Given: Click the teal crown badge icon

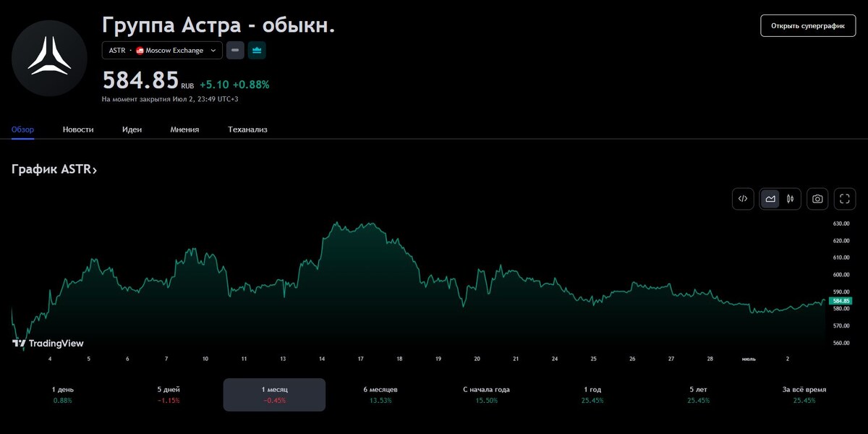Looking at the screenshot, I should pyautogui.click(x=256, y=51).
